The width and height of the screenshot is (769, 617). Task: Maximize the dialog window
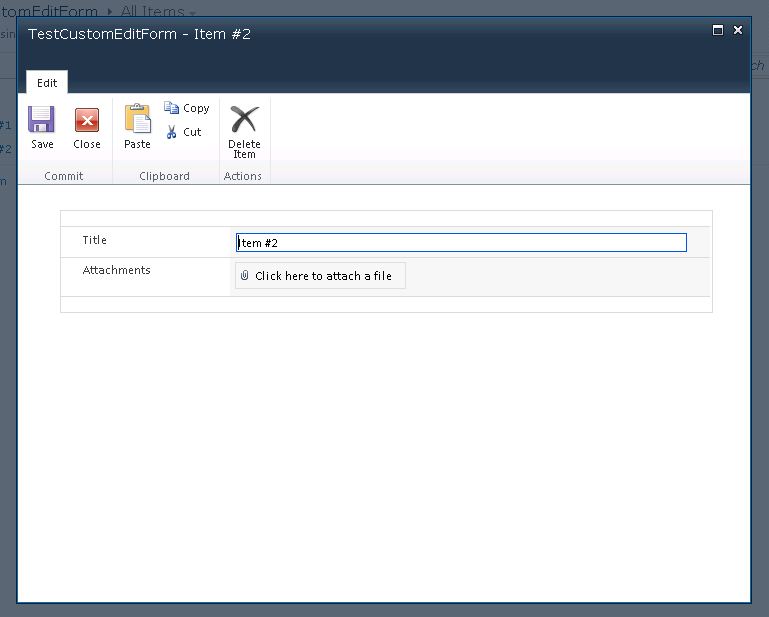[717, 30]
